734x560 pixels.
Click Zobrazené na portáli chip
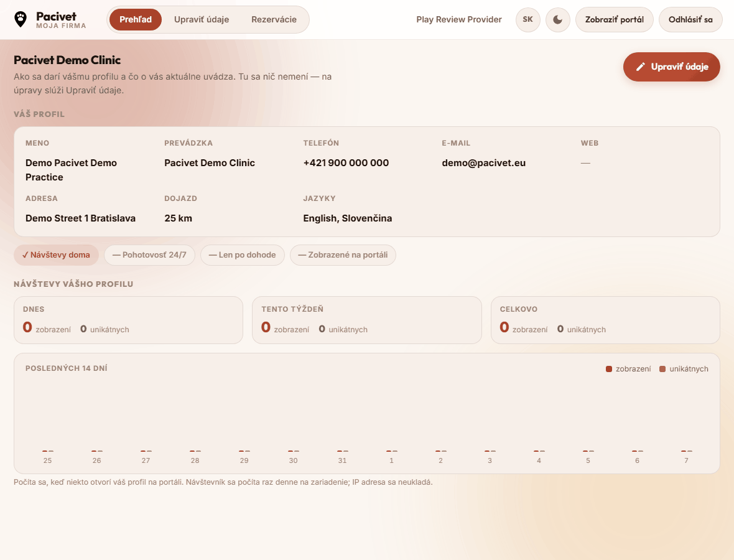[x=343, y=255]
